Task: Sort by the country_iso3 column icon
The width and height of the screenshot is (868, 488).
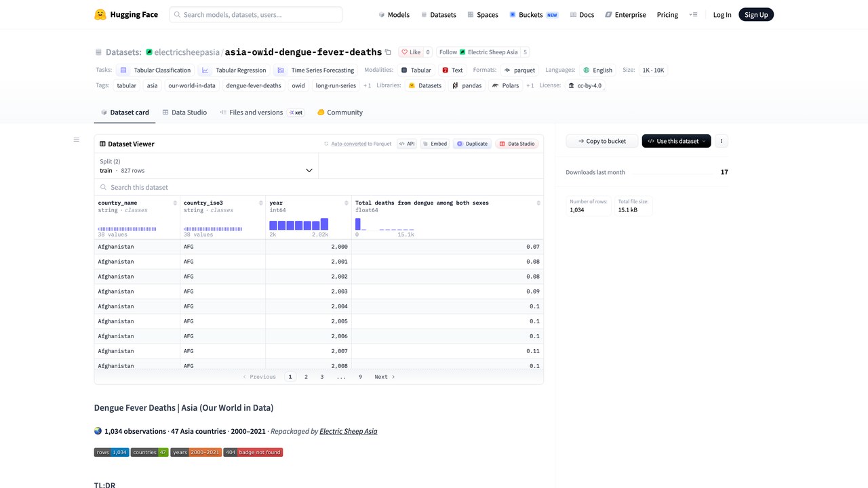Action: tap(261, 203)
